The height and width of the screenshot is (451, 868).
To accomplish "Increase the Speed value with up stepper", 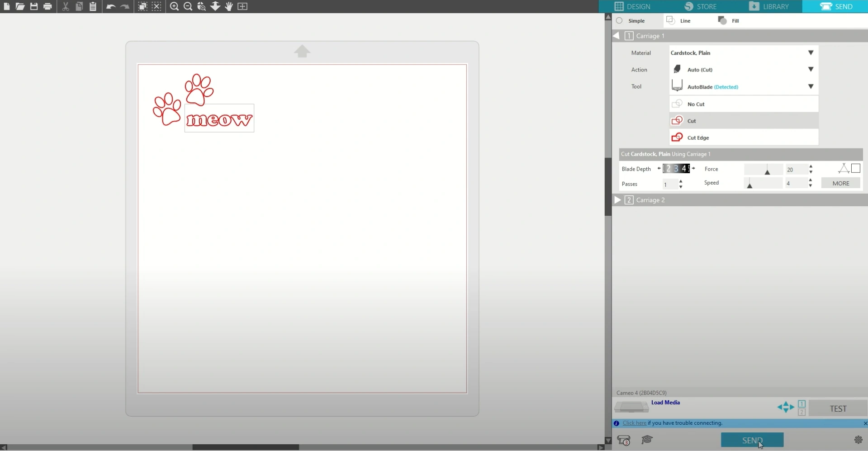I will (x=811, y=180).
